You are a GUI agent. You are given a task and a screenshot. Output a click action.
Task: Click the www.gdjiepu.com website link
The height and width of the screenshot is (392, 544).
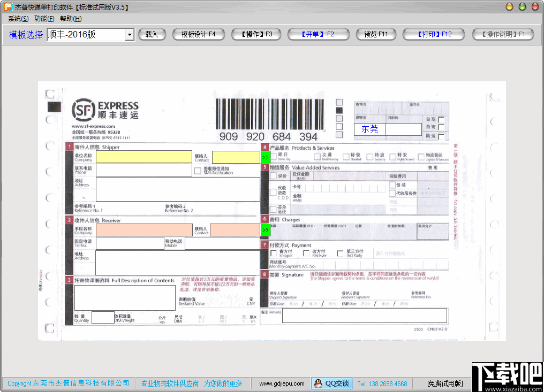pyautogui.click(x=282, y=383)
